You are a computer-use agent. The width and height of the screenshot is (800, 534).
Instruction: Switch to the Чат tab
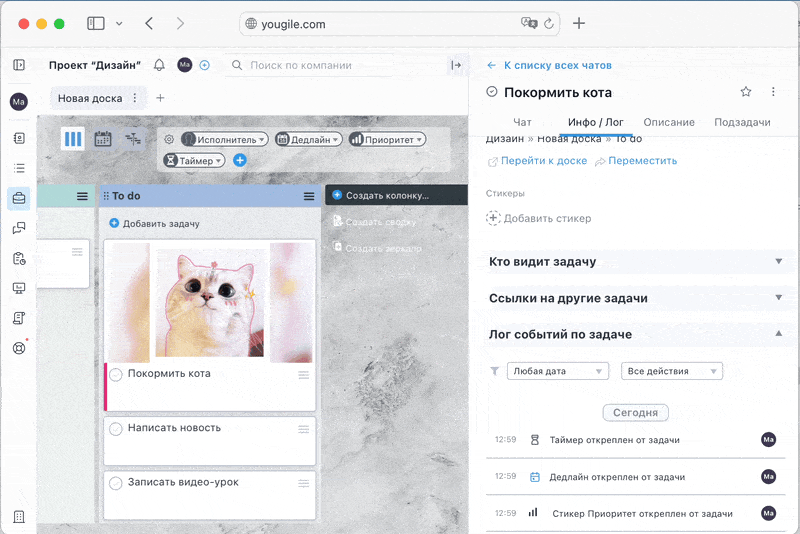point(522,122)
